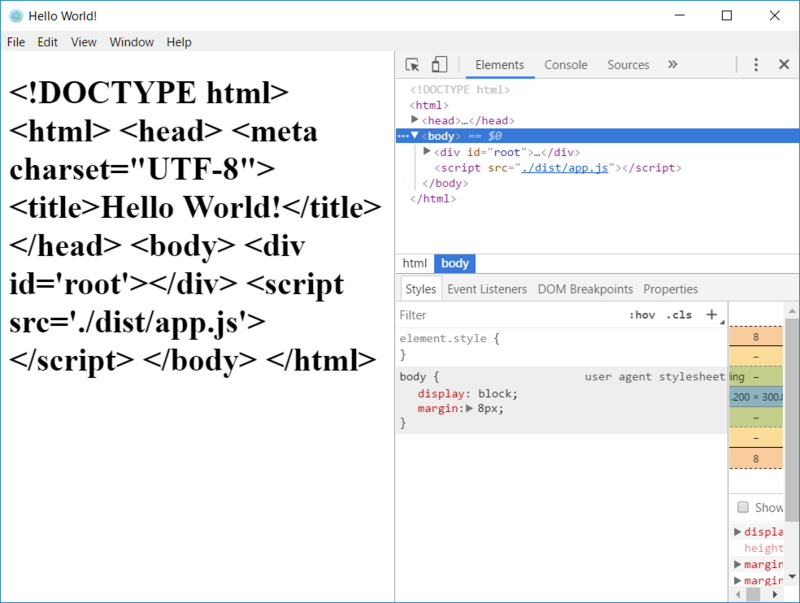Image resolution: width=800 pixels, height=603 pixels.
Task: Click the vertical scrollbar thumb in styles sidebar
Action: 792,419
